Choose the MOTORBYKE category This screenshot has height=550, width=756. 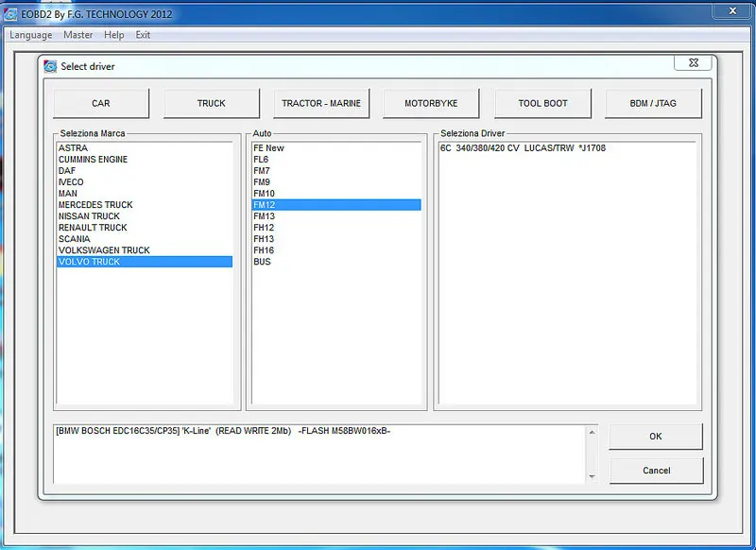431,103
